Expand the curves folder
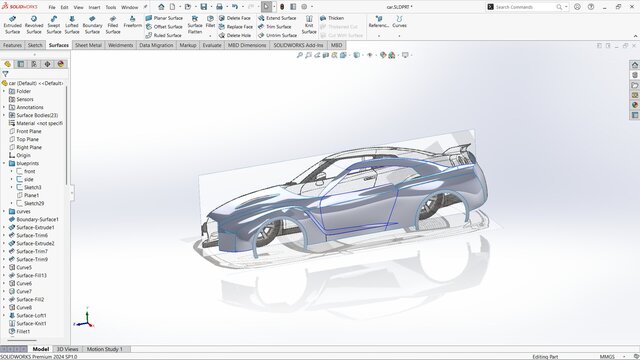Screen dimensions: 640x360 tap(4, 211)
